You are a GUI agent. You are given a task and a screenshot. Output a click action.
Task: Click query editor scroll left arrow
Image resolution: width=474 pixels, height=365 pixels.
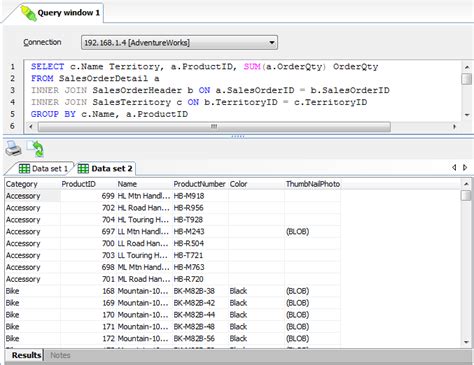click(x=31, y=127)
